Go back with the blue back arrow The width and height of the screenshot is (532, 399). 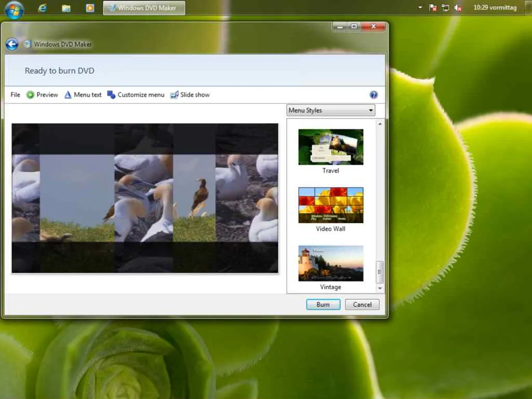point(12,45)
